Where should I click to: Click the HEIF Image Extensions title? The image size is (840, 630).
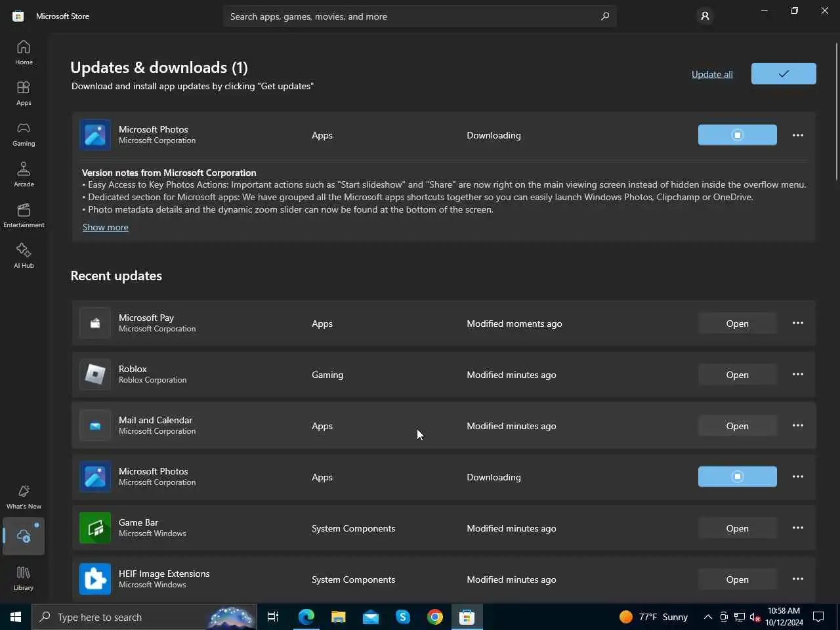pos(164,574)
